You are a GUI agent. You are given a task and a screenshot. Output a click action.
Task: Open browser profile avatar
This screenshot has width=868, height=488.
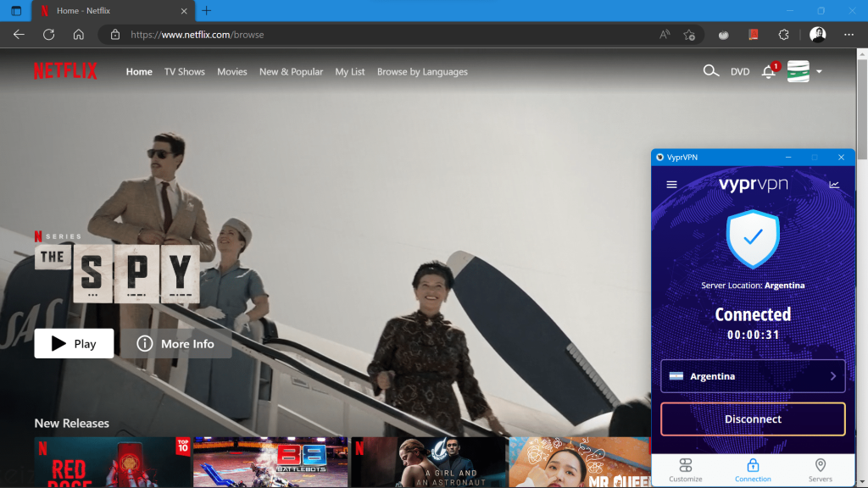pyautogui.click(x=818, y=34)
